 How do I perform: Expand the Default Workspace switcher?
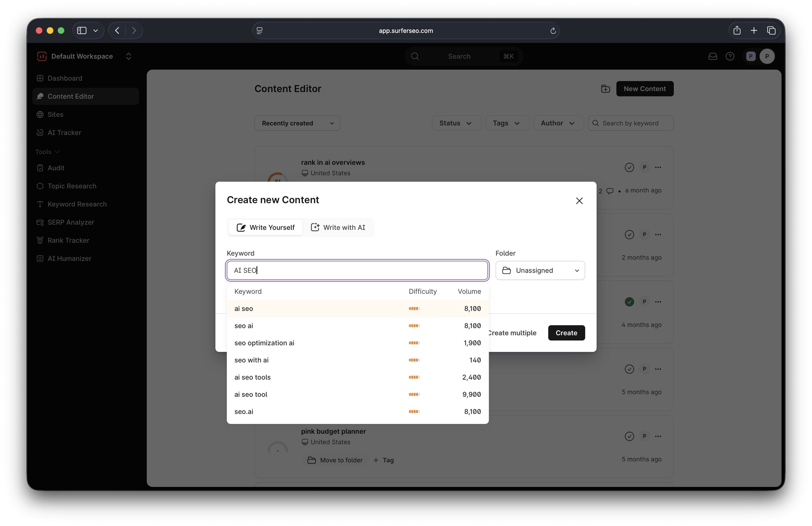[128, 56]
